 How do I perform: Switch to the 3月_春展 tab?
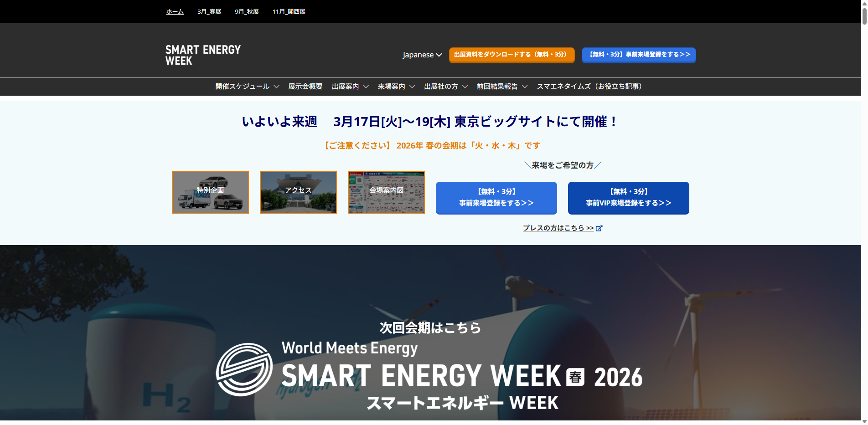(x=209, y=12)
